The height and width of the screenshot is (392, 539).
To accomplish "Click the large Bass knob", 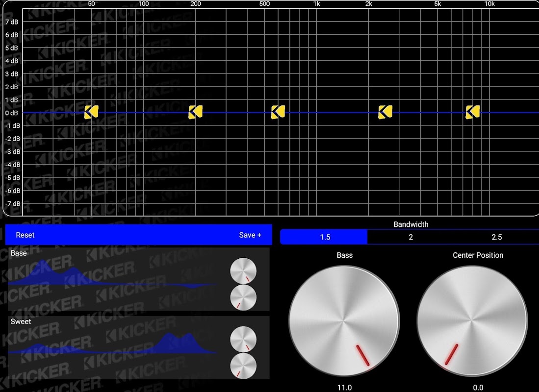I will pyautogui.click(x=344, y=321).
